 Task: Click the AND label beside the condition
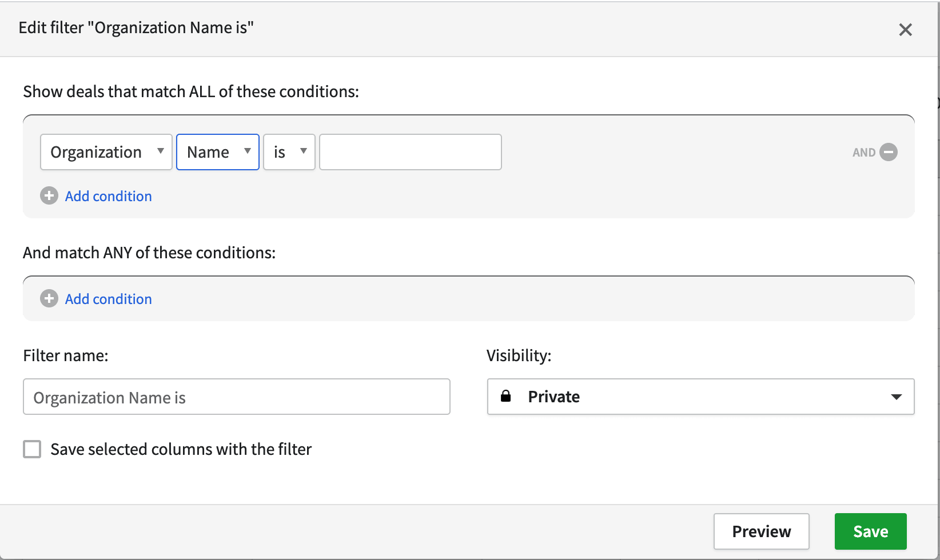tap(863, 153)
